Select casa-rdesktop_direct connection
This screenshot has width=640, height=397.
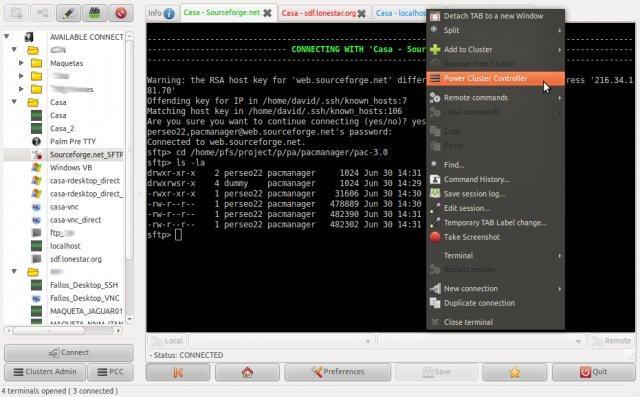coord(85,181)
